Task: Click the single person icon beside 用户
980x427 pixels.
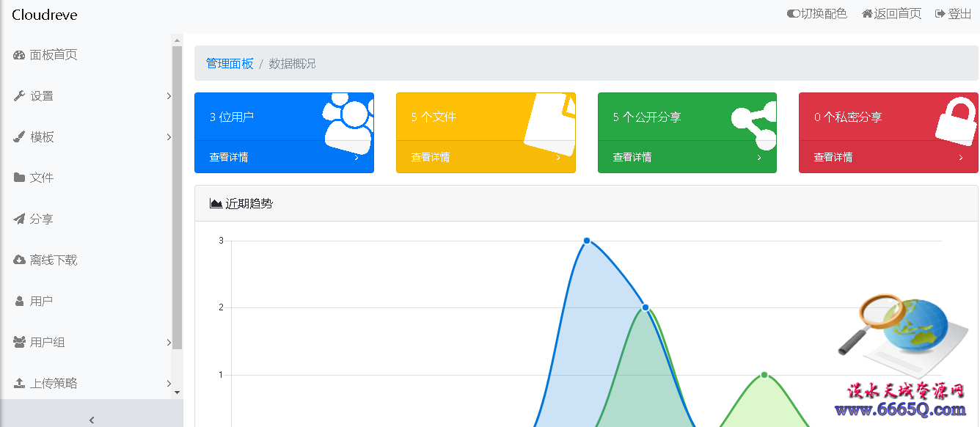Action: coord(19,301)
